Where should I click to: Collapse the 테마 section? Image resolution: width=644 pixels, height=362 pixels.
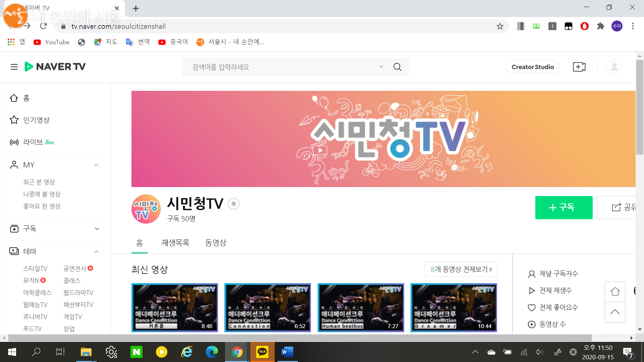(96, 251)
